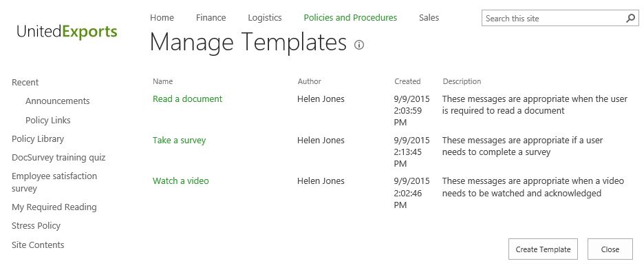Go to Policy Library
The image size is (644, 279).
point(38,139)
